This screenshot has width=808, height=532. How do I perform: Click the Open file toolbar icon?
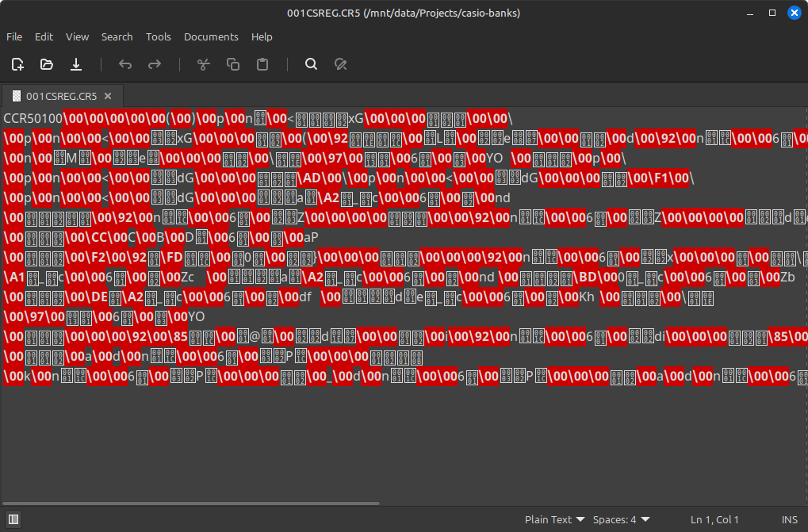pyautogui.click(x=47, y=64)
